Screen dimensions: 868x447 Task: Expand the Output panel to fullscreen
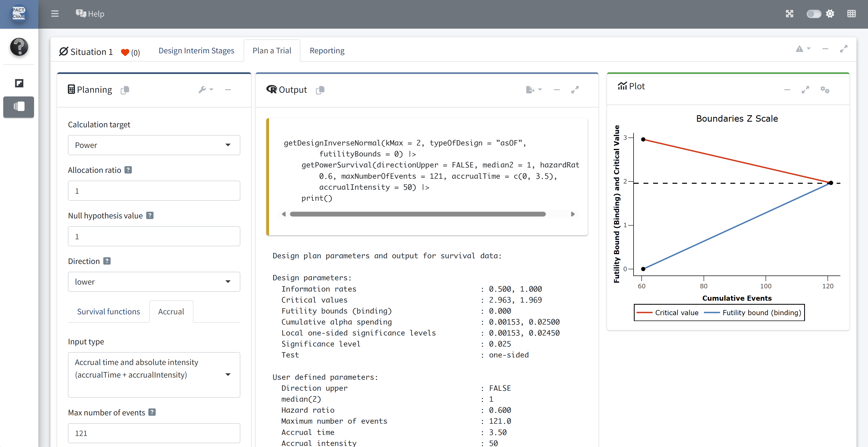pyautogui.click(x=575, y=90)
